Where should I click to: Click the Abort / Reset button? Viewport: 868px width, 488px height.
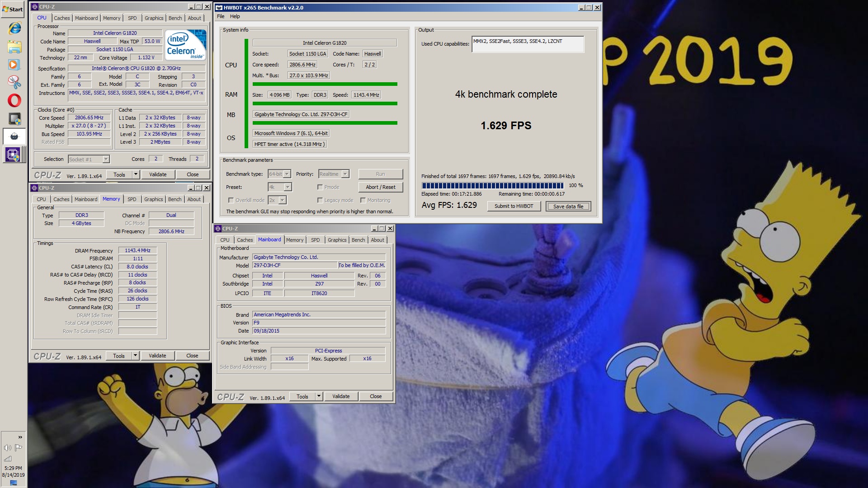381,187
